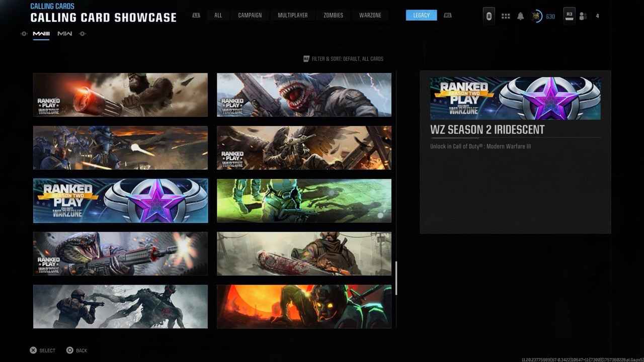This screenshot has width=644, height=362.
Task: Select the Legacy tab
Action: click(421, 16)
